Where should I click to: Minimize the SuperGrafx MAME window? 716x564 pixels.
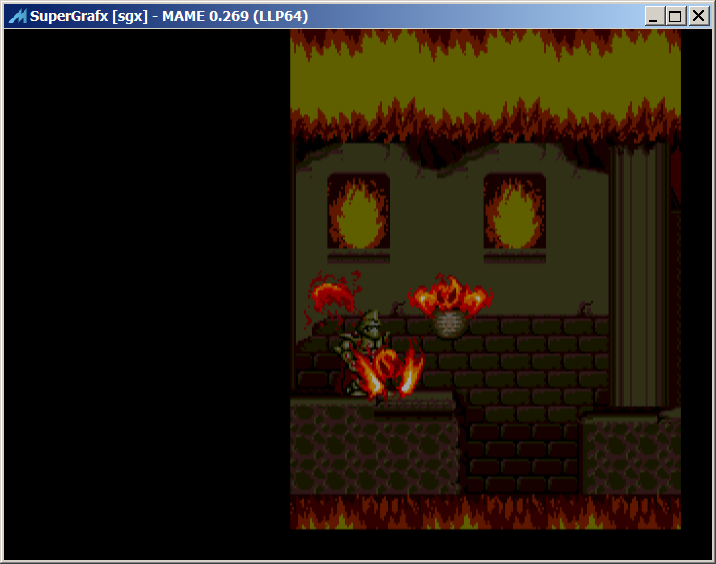653,16
